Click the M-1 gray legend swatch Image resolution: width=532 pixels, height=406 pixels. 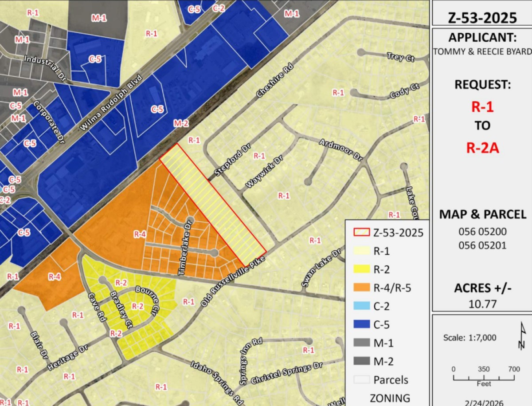coord(361,343)
